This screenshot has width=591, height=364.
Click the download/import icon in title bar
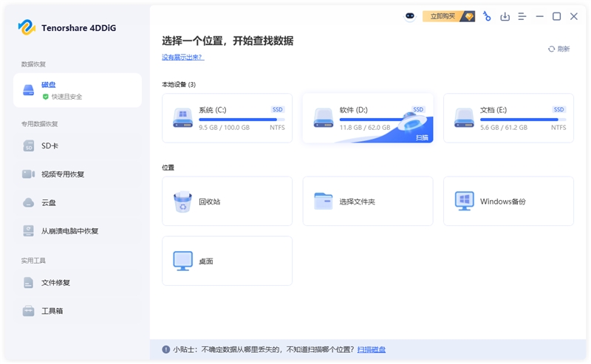(x=505, y=16)
